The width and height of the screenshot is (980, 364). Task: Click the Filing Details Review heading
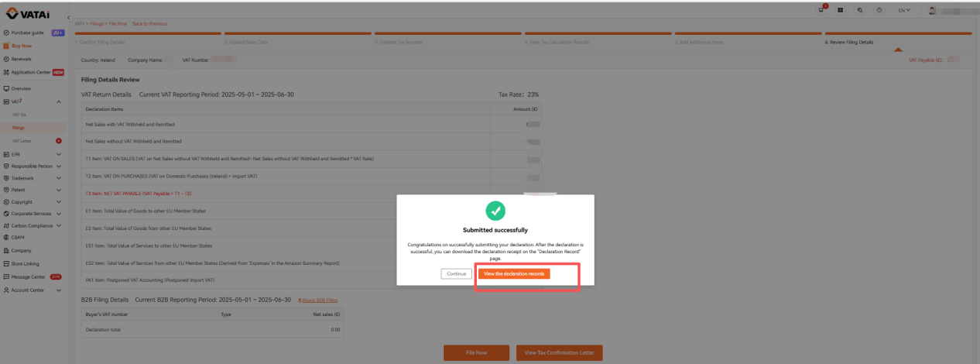click(110, 80)
